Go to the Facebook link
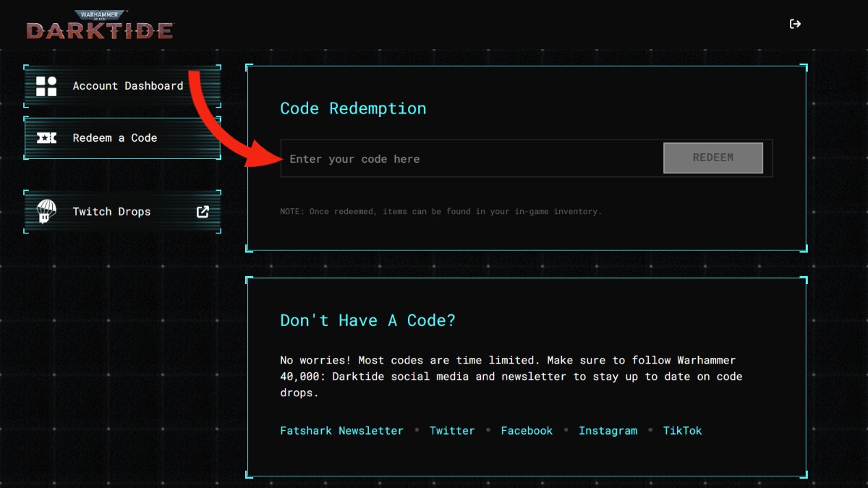Screen dimensions: 868x488 527,431
